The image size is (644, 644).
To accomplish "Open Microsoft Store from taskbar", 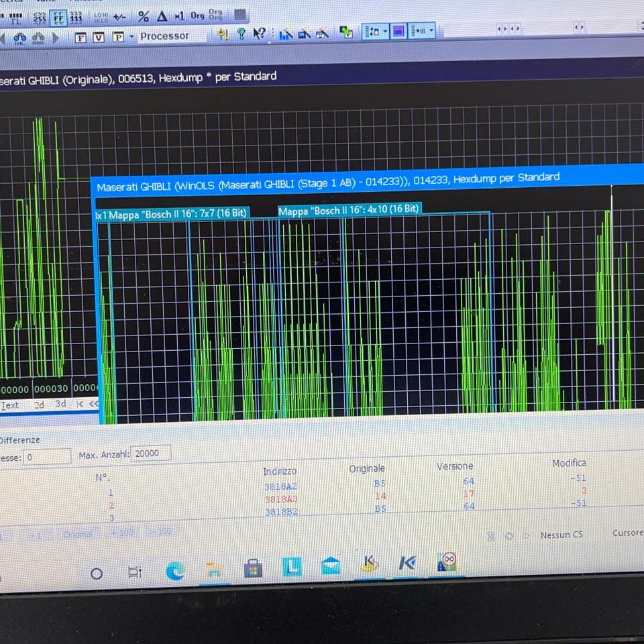I will point(253,568).
